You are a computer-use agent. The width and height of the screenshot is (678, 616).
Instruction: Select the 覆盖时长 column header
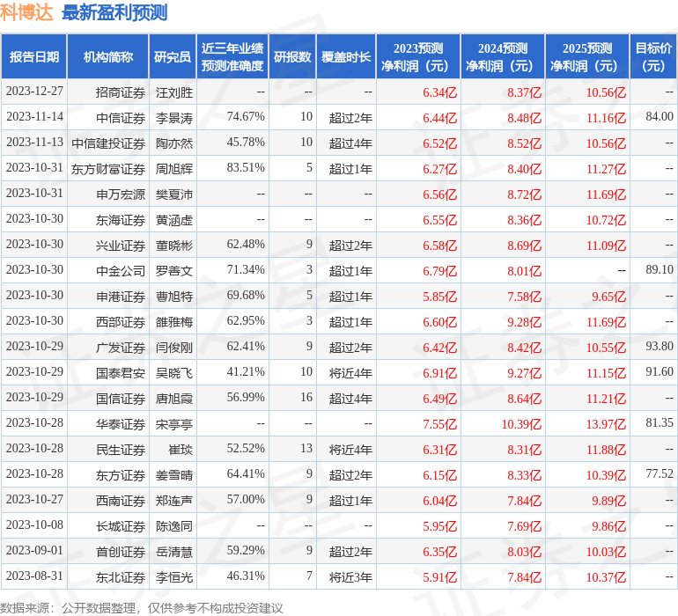(x=346, y=56)
